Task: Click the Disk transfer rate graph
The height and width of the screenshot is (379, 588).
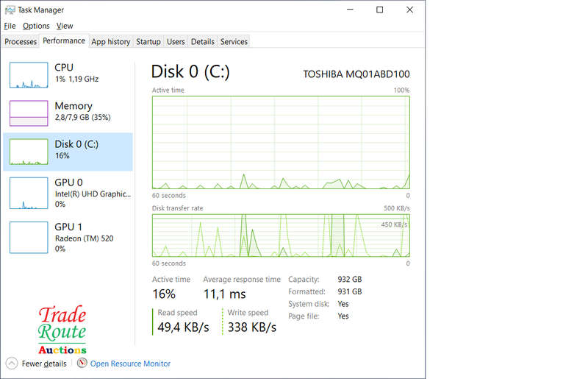Action: (x=281, y=235)
